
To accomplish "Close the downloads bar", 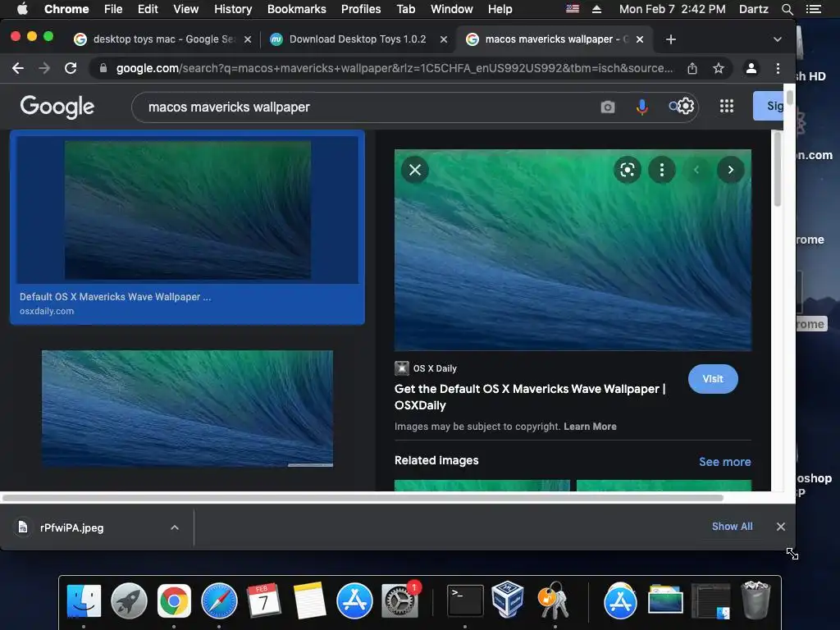I will coord(781,527).
